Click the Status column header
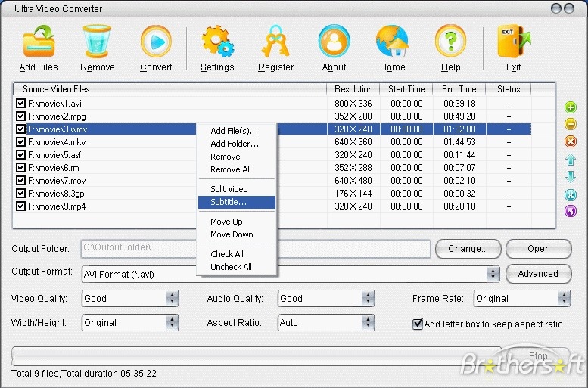Viewport: 588px width, 388px height. (509, 89)
